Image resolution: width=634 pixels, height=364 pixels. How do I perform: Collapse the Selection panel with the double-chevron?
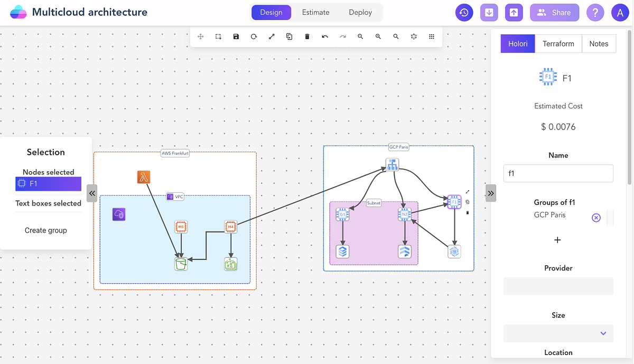[92, 193]
